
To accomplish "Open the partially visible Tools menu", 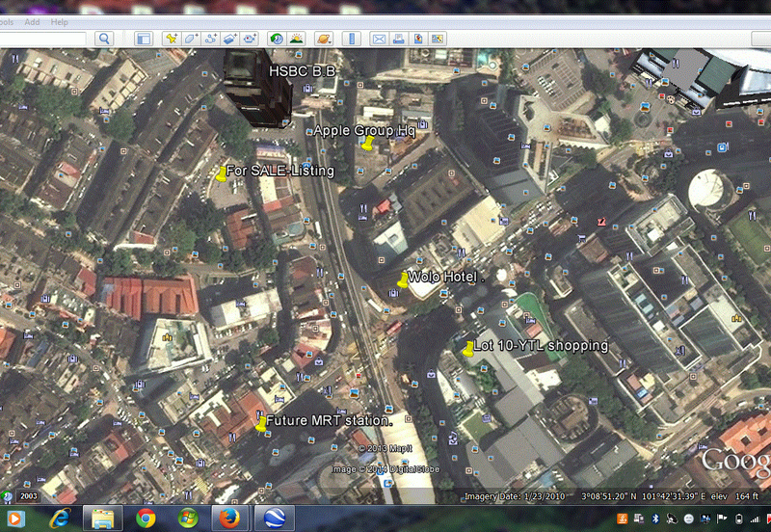I will (x=7, y=22).
